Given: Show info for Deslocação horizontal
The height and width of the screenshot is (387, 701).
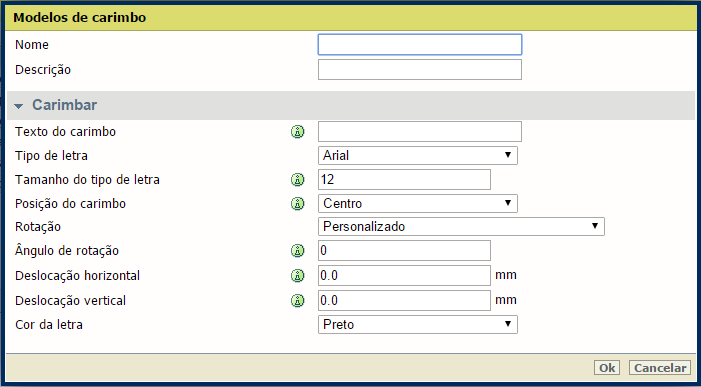Looking at the screenshot, I should pyautogui.click(x=297, y=276).
